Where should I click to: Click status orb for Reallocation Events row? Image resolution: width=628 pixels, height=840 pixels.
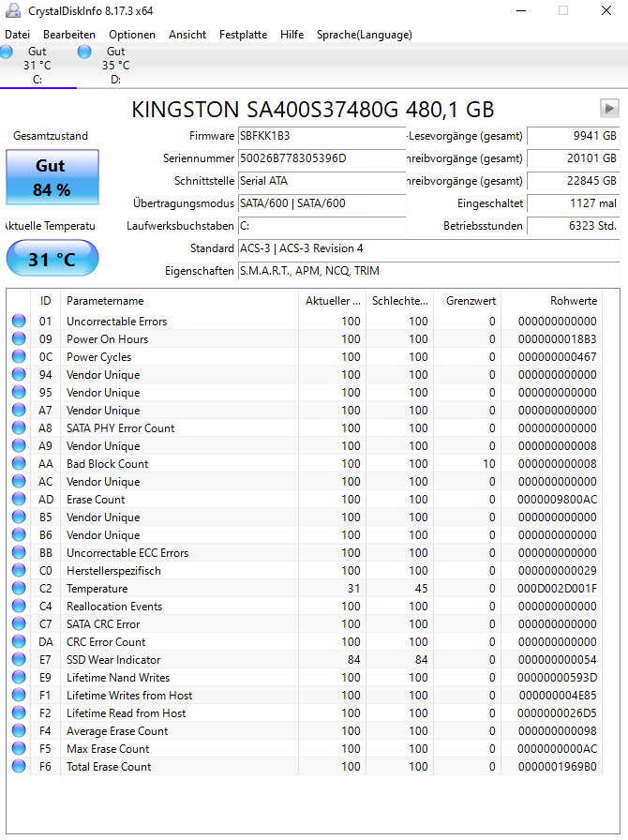[19, 606]
